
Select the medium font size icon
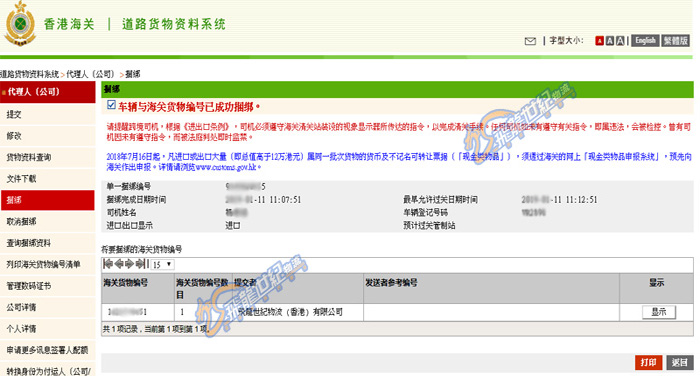(610, 41)
